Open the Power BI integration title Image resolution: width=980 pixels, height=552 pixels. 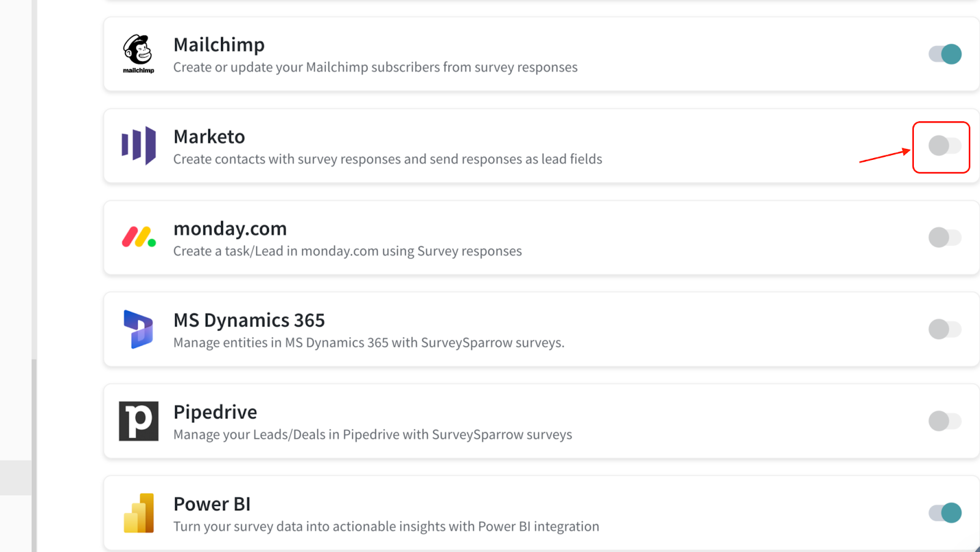coord(212,504)
